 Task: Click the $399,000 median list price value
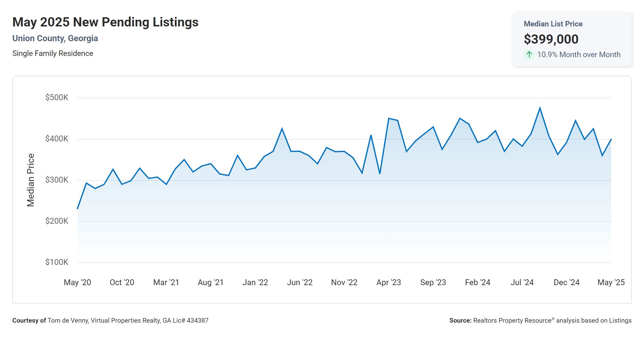551,39
